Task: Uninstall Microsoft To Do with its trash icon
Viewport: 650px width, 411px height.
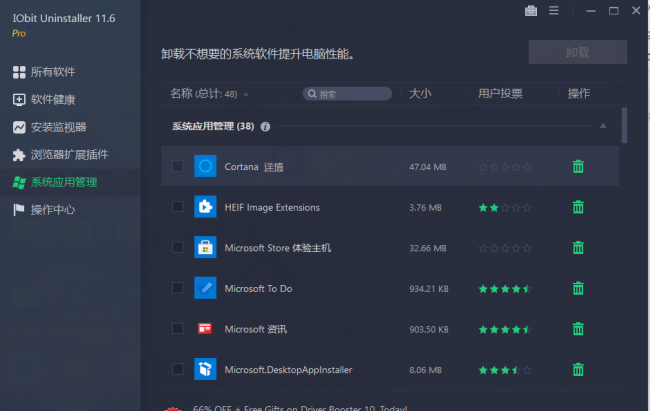Action: point(578,288)
